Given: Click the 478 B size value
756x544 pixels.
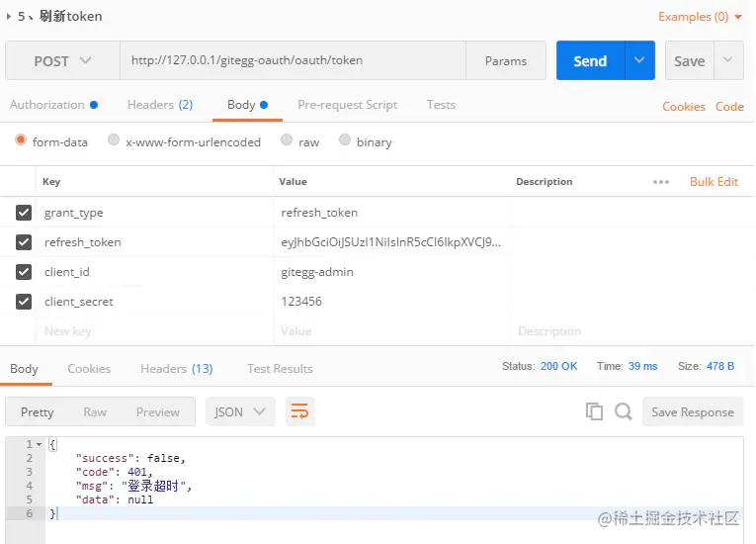Looking at the screenshot, I should point(720,366).
